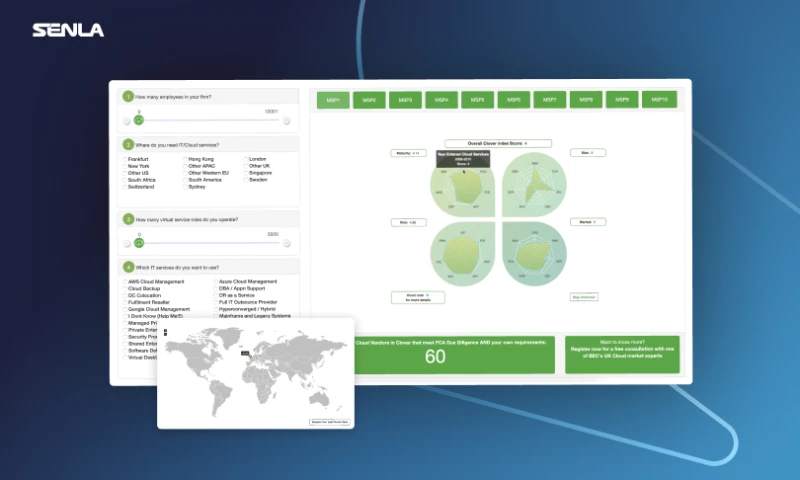Image resolution: width=800 pixels, height=480 pixels.
Task: Enable Fulfilment Reseller service
Action: click(124, 302)
